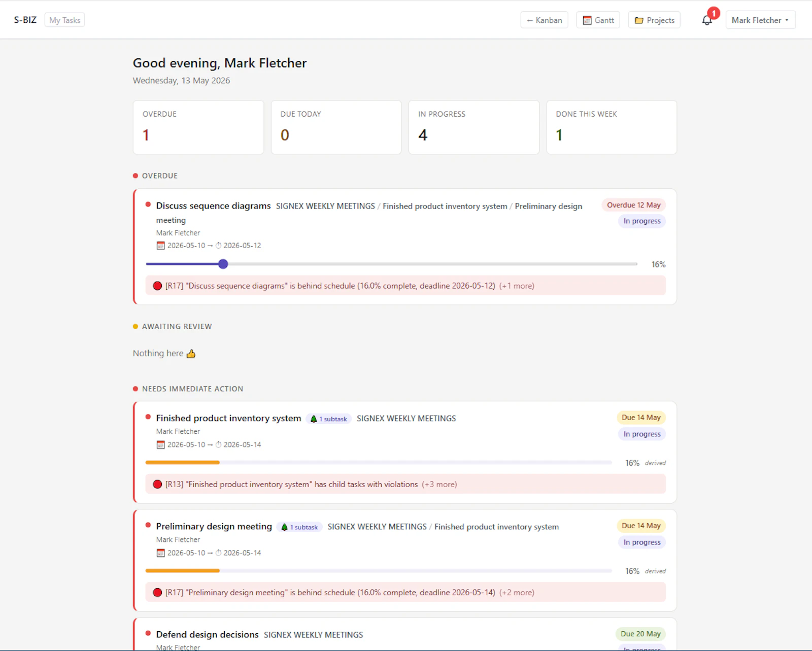
Task: Open the Done This Week summary card
Action: point(612,127)
